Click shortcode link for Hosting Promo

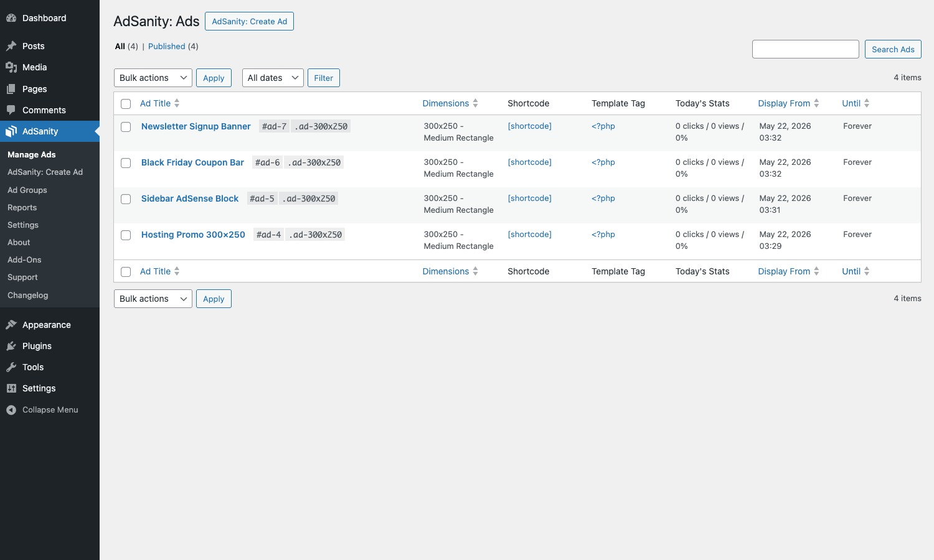coord(530,234)
